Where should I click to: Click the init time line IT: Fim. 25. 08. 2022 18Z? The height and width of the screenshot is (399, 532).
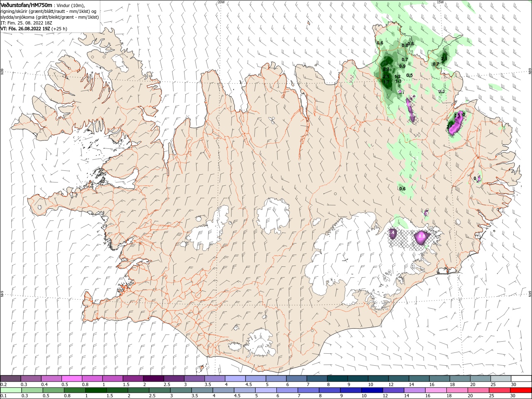pos(26,23)
